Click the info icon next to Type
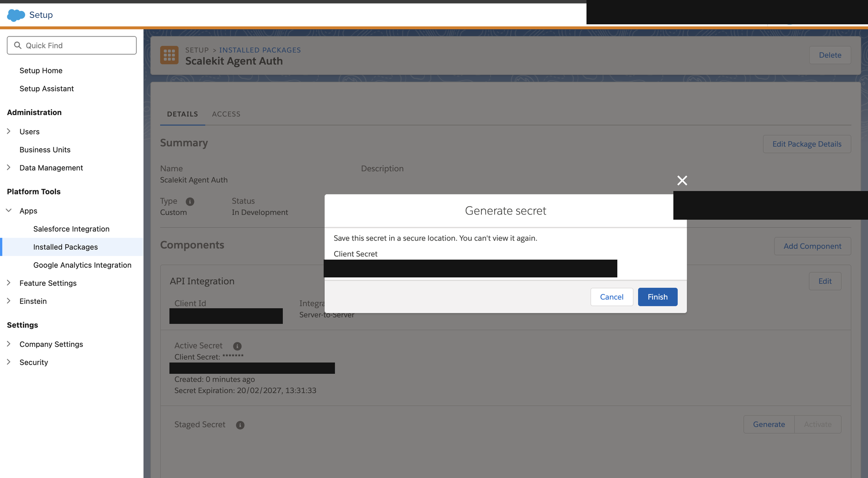Viewport: 868px width, 478px height. (190, 201)
